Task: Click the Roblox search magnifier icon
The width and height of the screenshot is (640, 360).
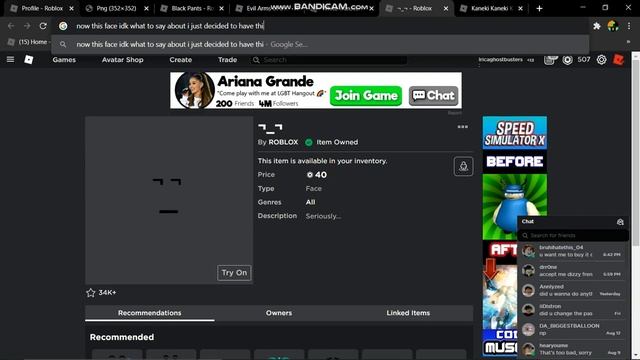Action: click(256, 60)
